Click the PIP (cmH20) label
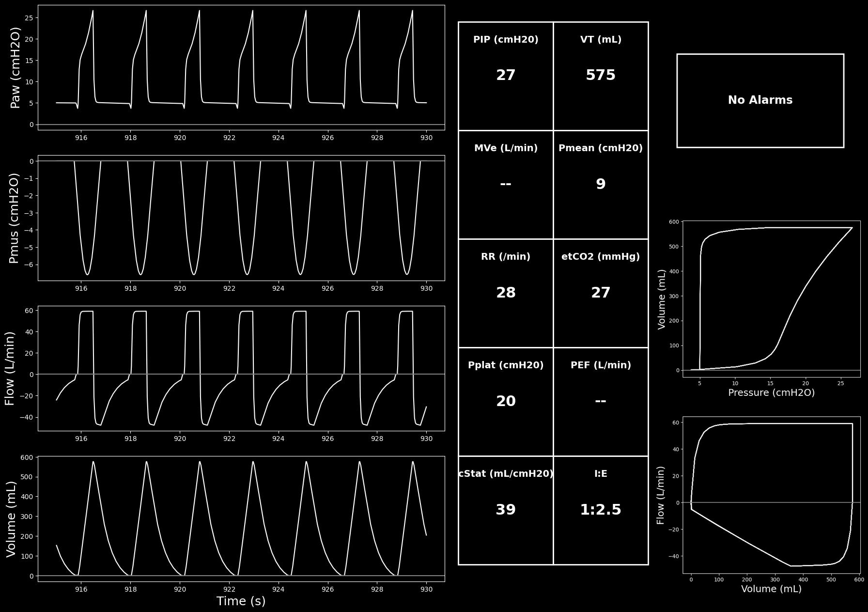868x612 pixels. point(506,40)
